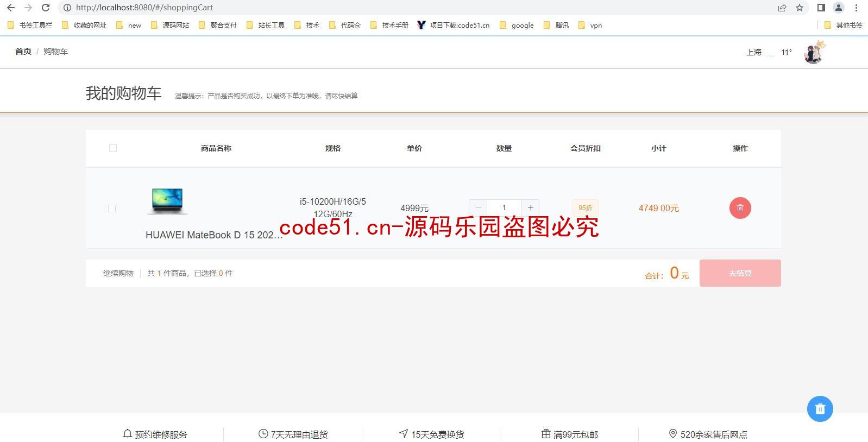This screenshot has height=442, width=868.
Task: Click the 去结算 checkout button
Action: tap(740, 273)
